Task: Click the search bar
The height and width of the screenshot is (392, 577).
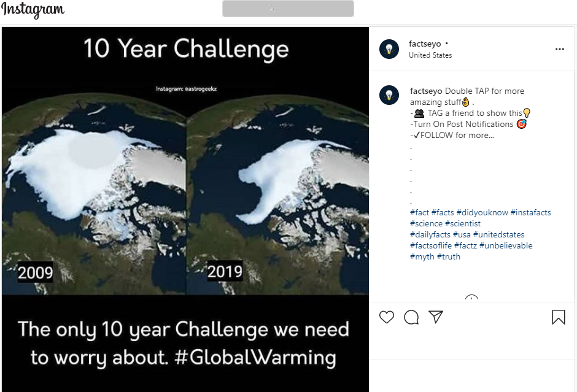Action: point(288,9)
